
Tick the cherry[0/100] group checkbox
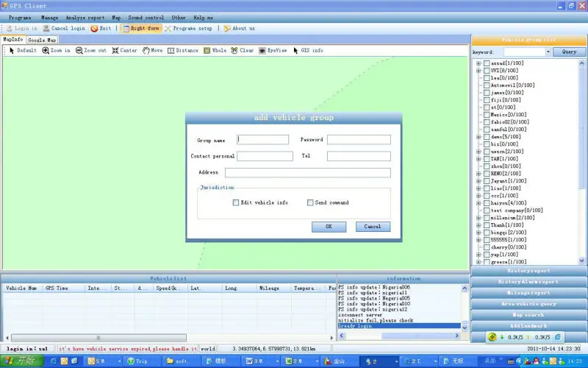487,247
